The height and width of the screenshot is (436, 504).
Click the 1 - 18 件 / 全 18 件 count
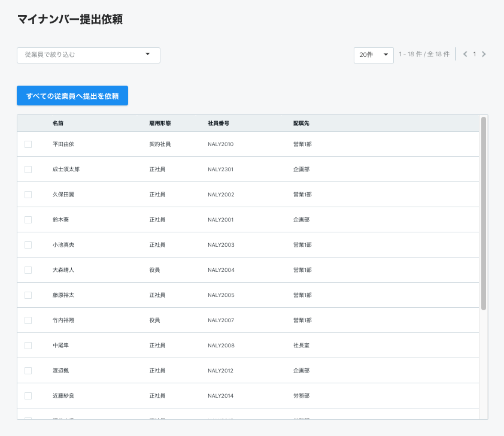[424, 54]
